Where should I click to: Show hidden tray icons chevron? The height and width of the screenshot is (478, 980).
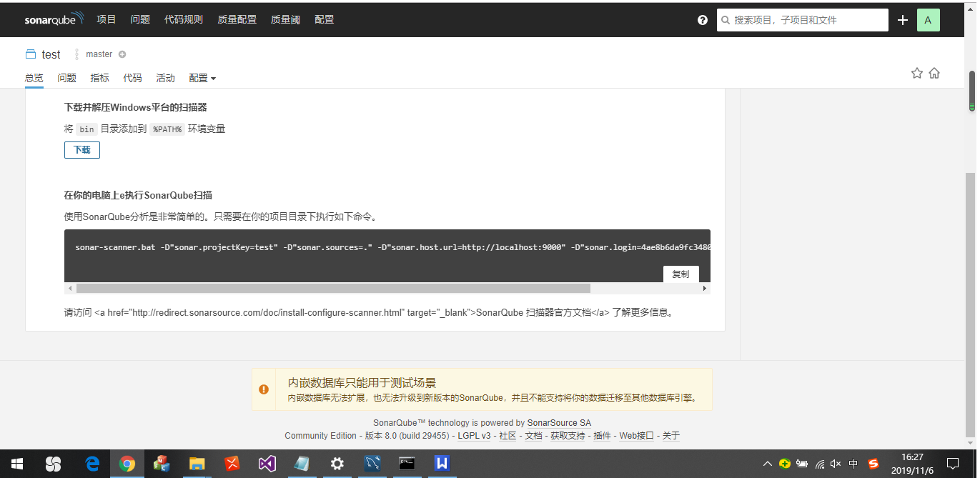(768, 464)
